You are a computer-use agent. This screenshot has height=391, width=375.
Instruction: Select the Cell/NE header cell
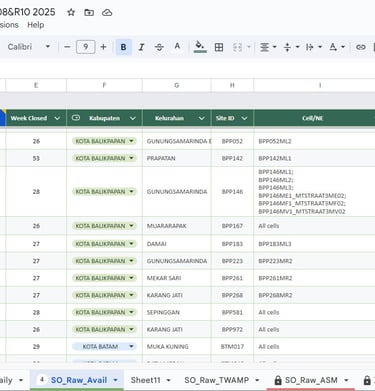[314, 118]
